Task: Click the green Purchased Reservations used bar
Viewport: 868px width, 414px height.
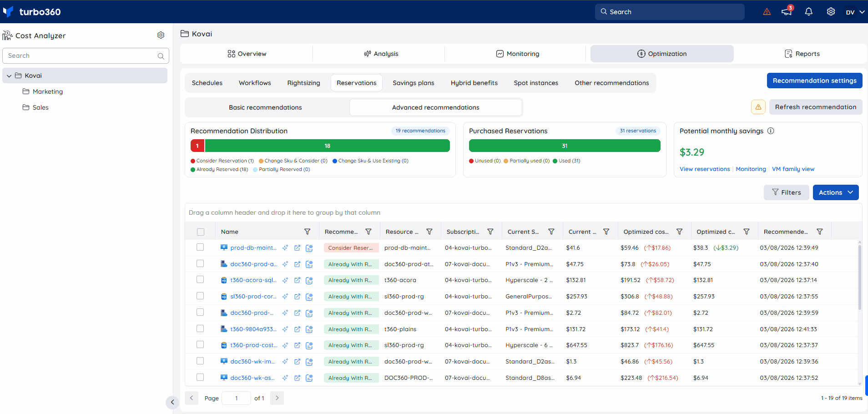Action: point(565,146)
